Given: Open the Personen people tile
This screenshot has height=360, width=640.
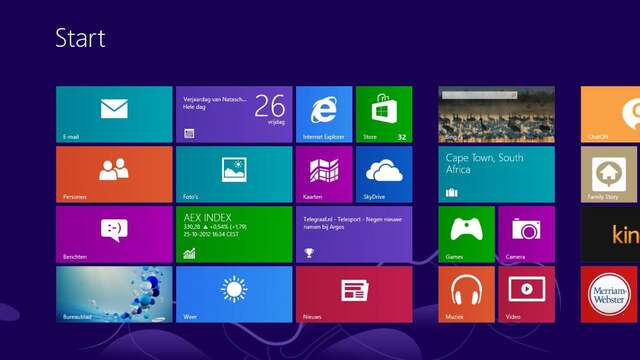Looking at the screenshot, I should pos(114,174).
